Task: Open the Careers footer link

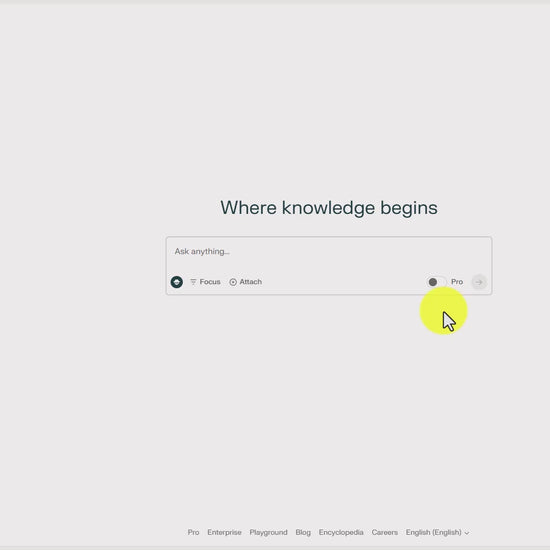Action: pyautogui.click(x=384, y=532)
